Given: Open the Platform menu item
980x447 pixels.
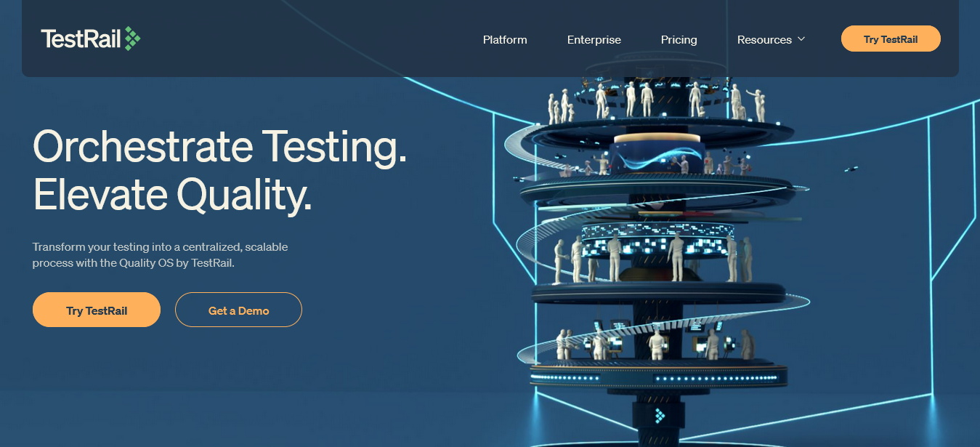Looking at the screenshot, I should point(505,40).
